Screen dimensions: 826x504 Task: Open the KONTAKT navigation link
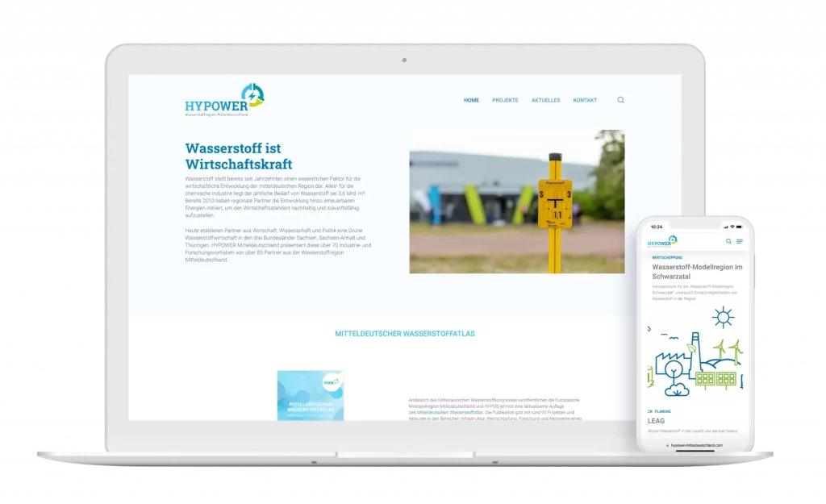[585, 100]
